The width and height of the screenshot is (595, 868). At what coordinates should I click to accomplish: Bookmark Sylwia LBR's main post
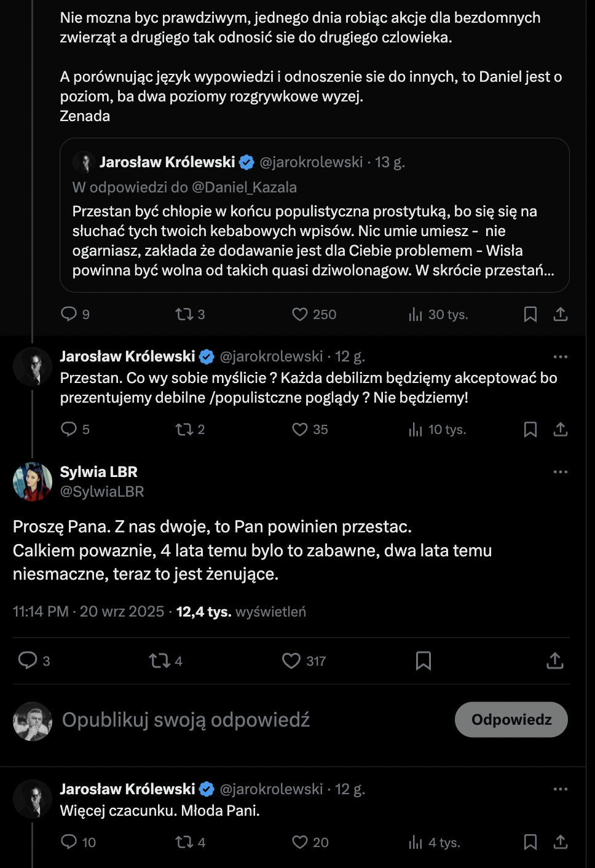pos(424,661)
